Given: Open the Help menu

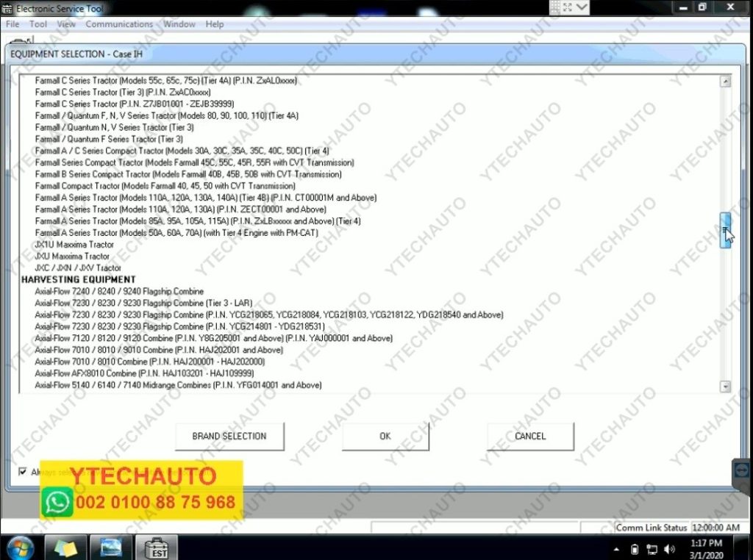Looking at the screenshot, I should coord(215,24).
